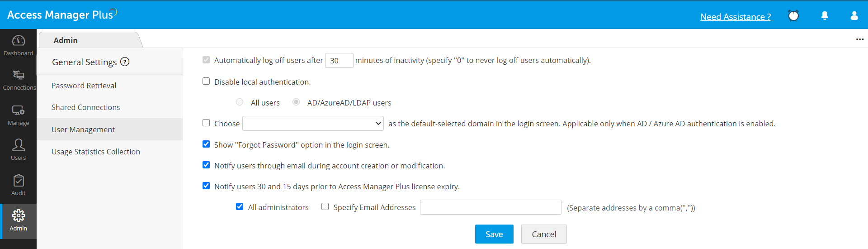Click the General Settings help icon
The height and width of the screenshot is (249, 868).
125,62
